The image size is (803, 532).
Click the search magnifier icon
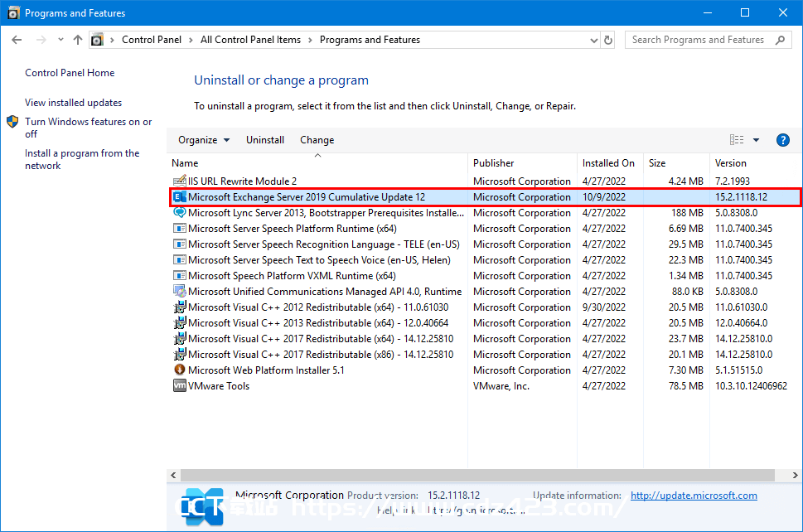point(780,40)
